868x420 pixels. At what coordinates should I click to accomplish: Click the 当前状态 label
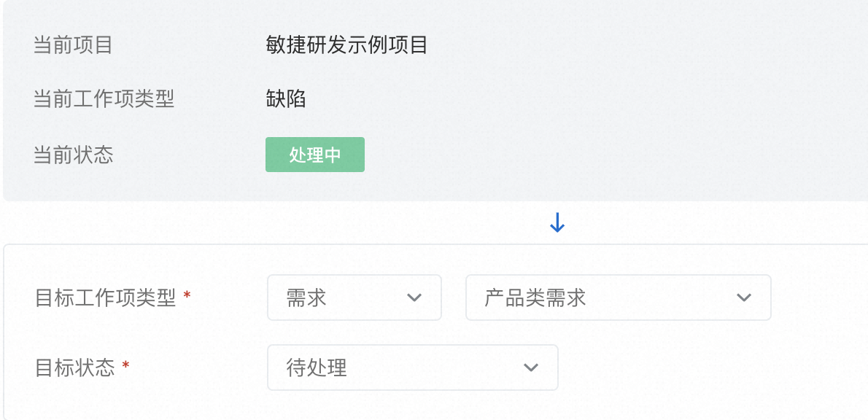(73, 155)
